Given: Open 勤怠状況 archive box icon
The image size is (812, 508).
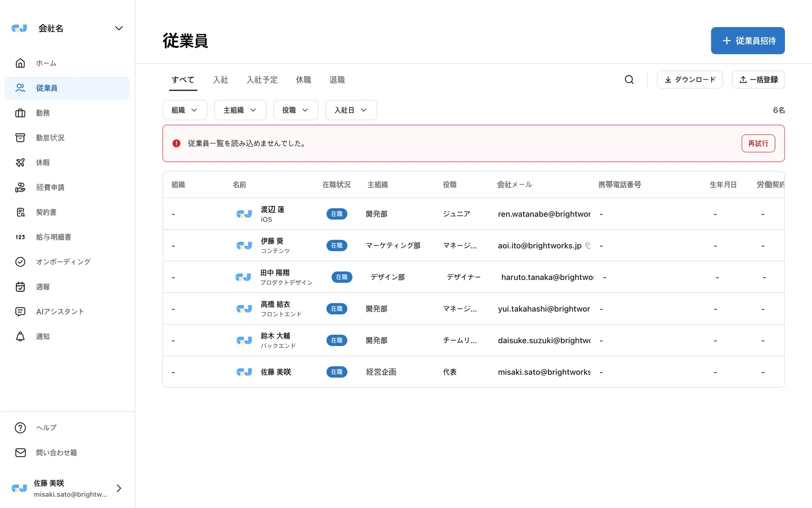Looking at the screenshot, I should point(20,138).
